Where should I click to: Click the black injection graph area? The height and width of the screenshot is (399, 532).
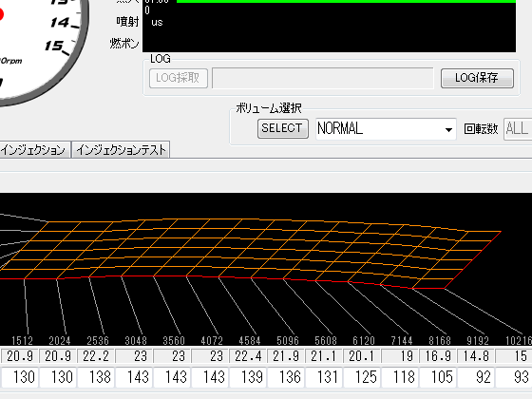[329, 27]
